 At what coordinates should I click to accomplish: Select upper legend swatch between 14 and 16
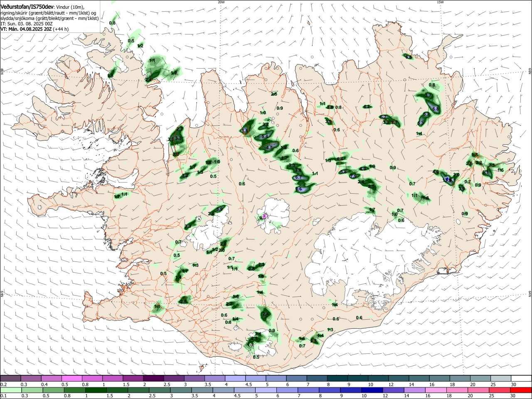(420, 379)
